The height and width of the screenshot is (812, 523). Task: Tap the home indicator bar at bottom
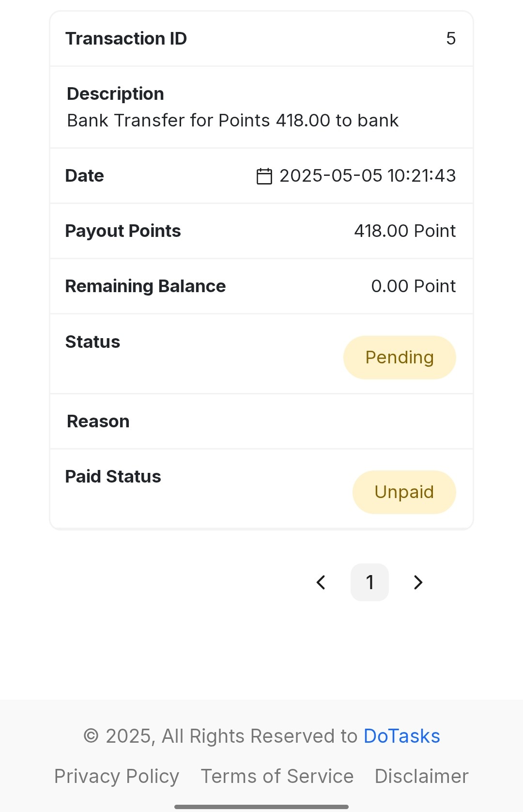coord(261,807)
